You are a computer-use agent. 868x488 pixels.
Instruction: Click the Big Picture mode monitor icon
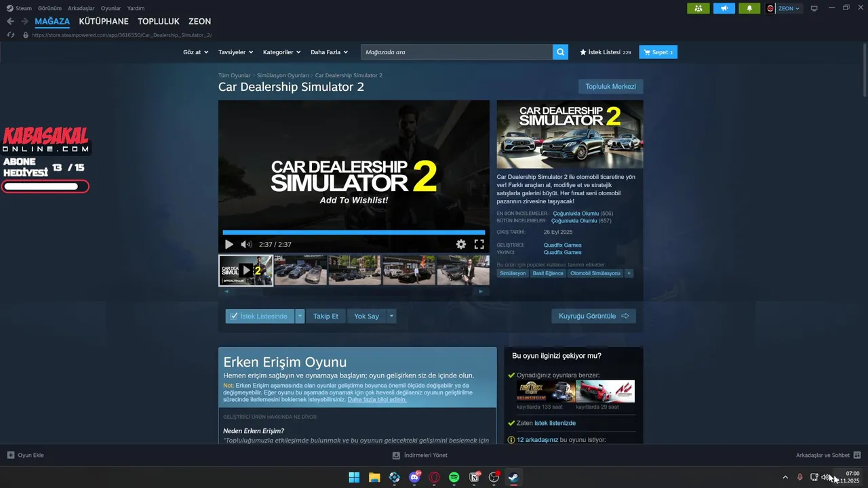coord(814,8)
